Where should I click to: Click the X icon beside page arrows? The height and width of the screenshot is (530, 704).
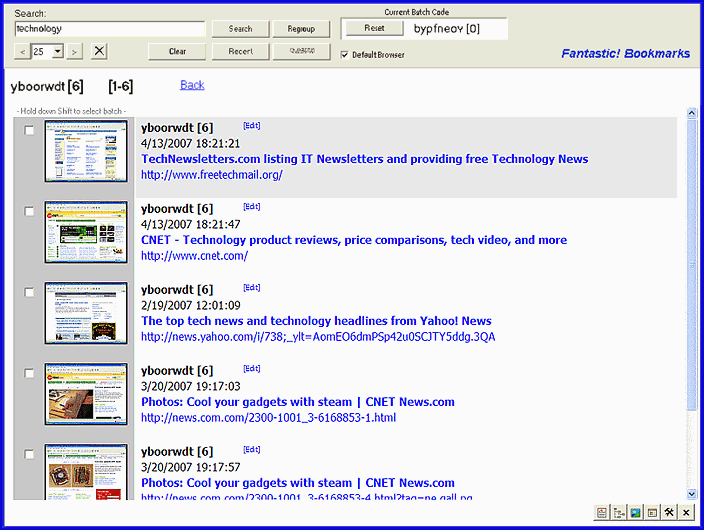(99, 51)
